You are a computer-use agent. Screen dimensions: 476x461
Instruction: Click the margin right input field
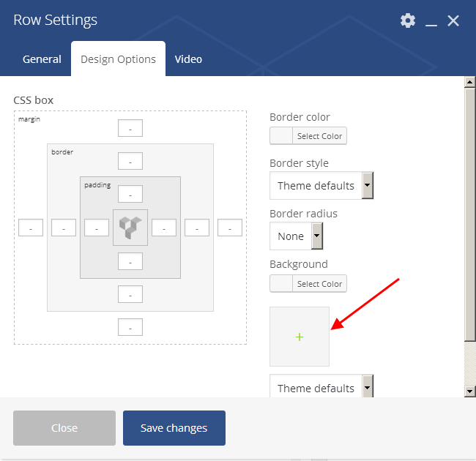pos(230,228)
